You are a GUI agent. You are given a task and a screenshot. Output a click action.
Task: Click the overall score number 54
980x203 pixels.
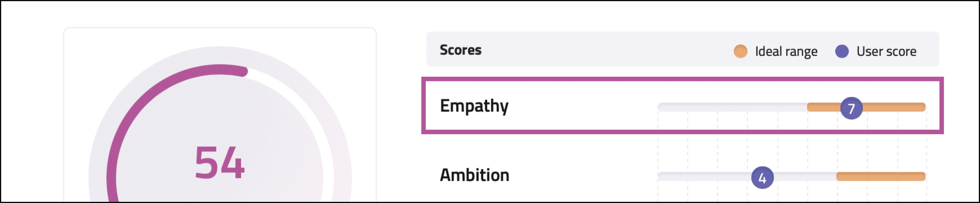tap(219, 163)
